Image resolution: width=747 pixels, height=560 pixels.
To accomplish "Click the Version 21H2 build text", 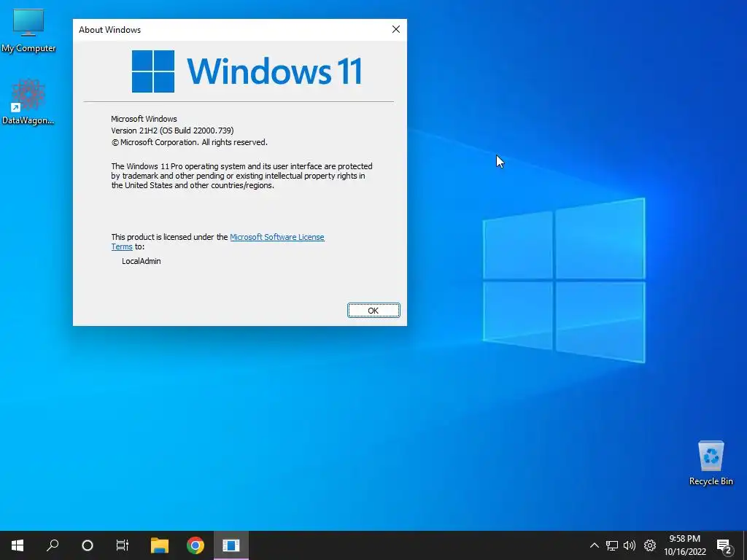I will pos(172,131).
